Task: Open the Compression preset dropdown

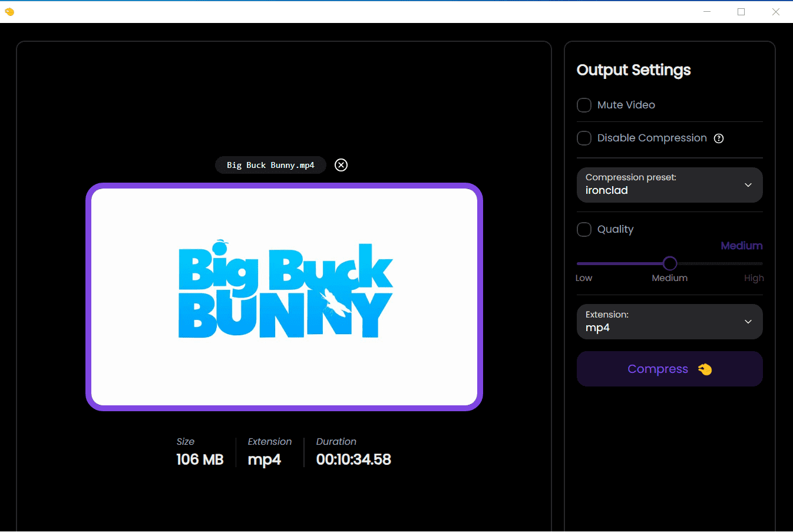Action: click(669, 185)
